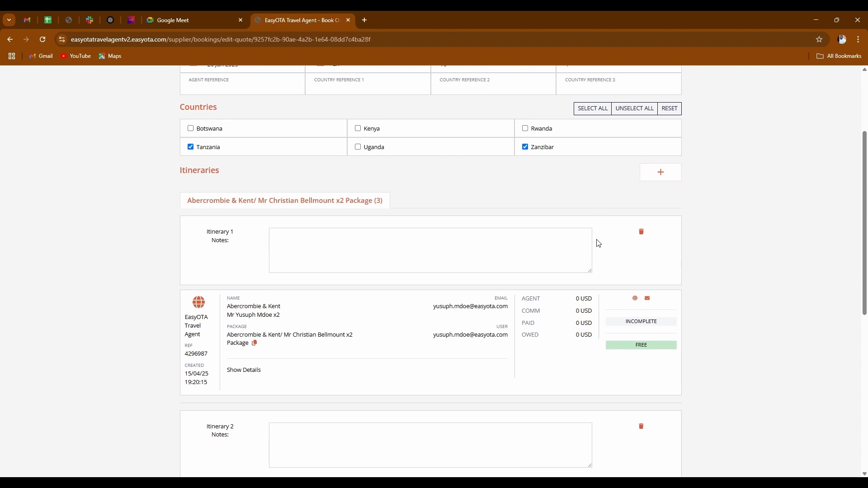Click the Agent Reference field

pos(243,84)
